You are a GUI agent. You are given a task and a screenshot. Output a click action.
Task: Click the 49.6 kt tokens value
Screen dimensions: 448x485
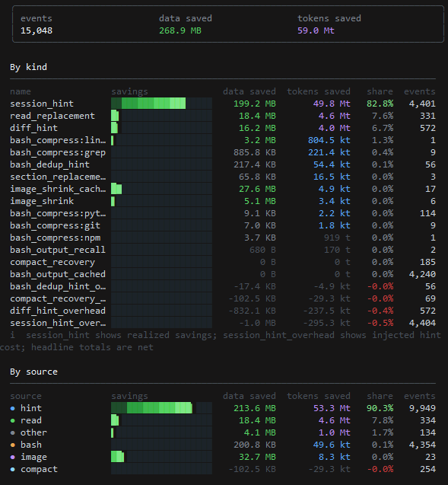pos(332,445)
